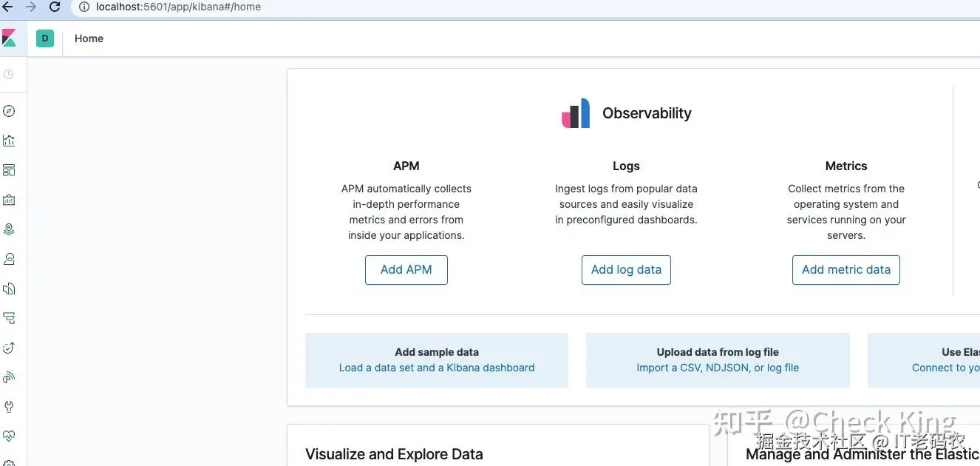This screenshot has height=466, width=980.
Task: Reload the page in the browser
Action: coord(55,7)
